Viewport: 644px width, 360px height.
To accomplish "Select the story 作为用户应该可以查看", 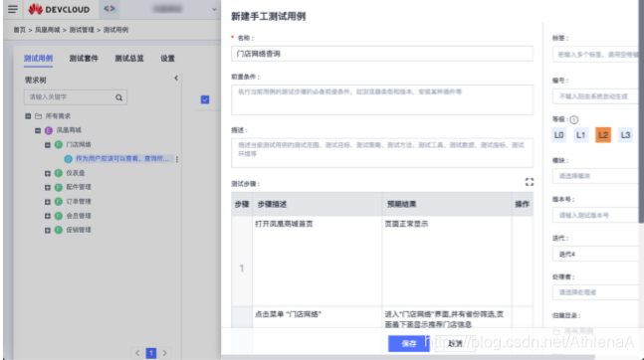I will tap(122, 159).
